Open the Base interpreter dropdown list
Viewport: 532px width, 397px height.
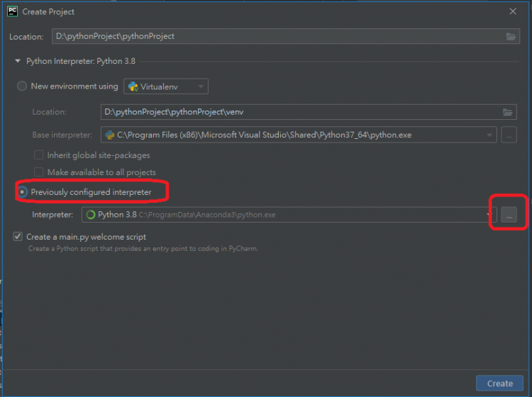click(x=489, y=135)
